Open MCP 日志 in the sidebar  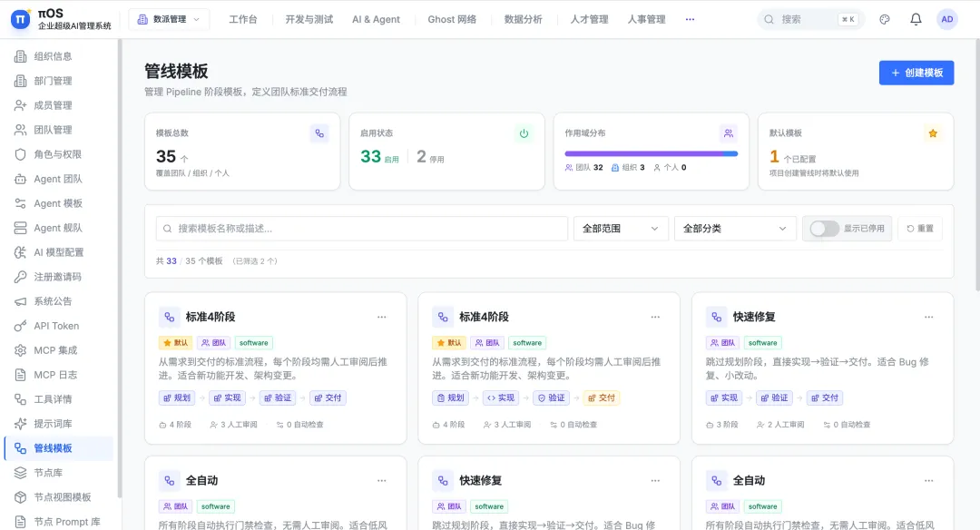pyautogui.click(x=60, y=375)
